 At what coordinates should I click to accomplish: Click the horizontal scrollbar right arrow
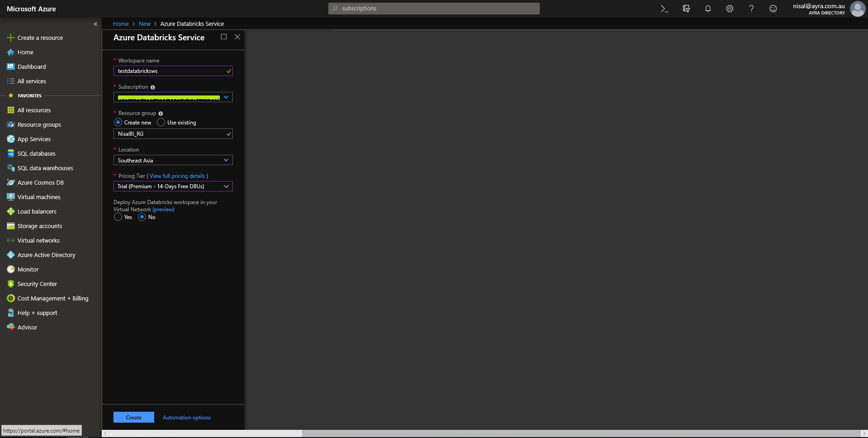point(864,433)
